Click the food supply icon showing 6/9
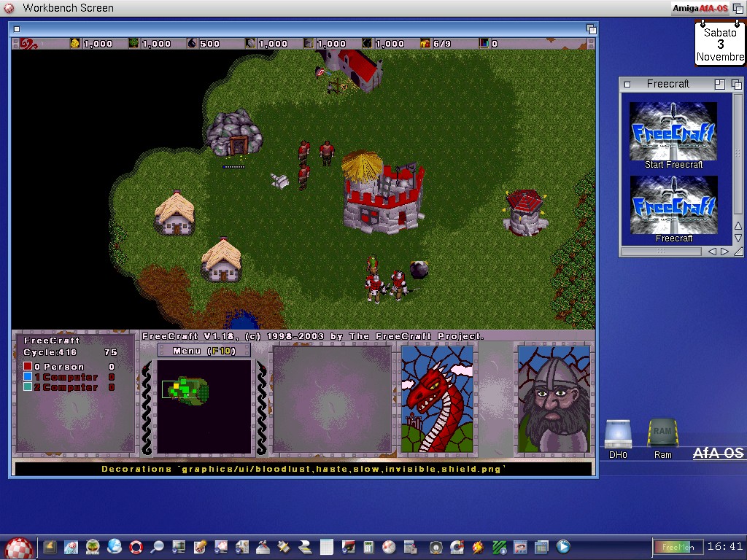 pos(425,44)
